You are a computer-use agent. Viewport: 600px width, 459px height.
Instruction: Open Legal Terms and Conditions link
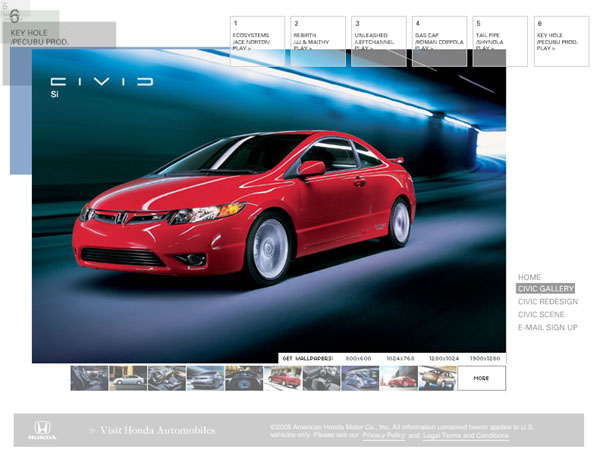[466, 435]
